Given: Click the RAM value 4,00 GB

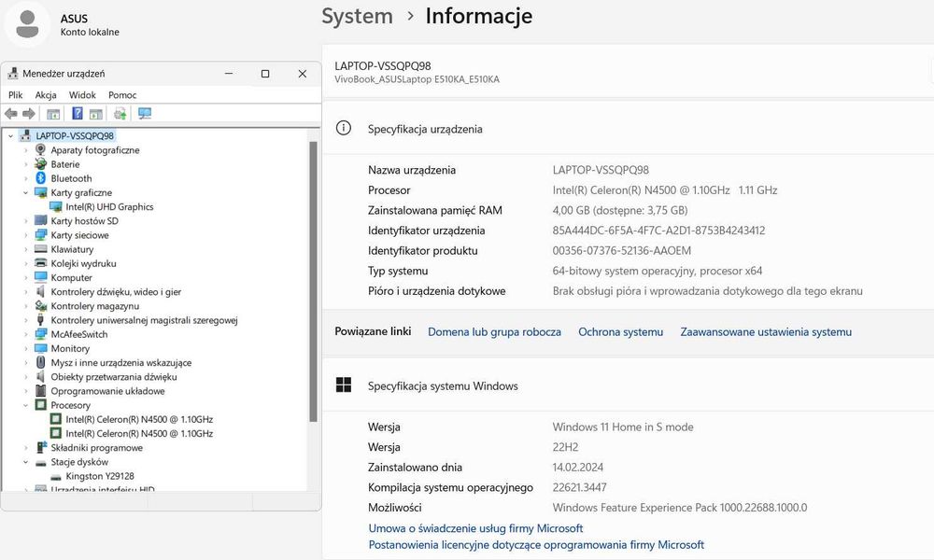Looking at the screenshot, I should click(620, 210).
